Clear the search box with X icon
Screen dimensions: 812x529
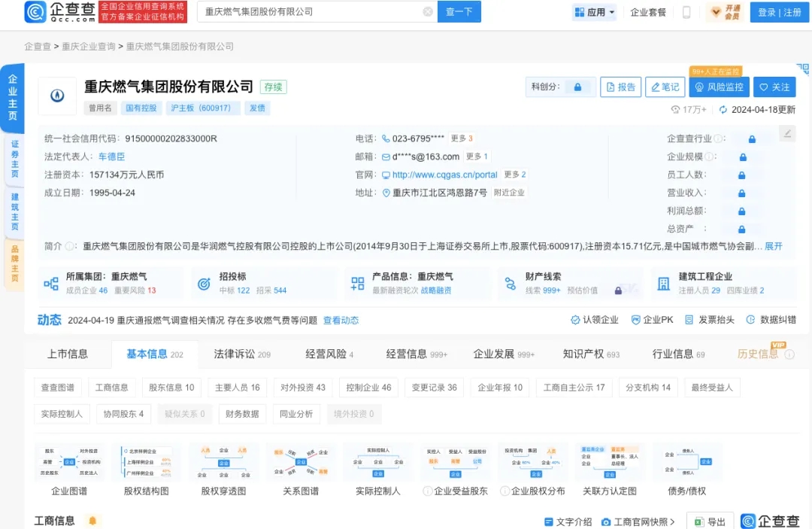tap(428, 11)
